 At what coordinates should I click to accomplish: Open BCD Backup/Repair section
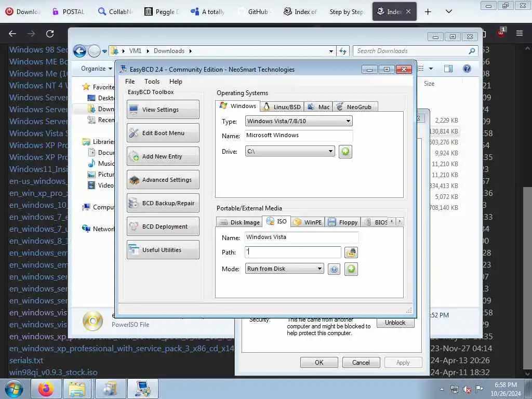[x=163, y=203]
